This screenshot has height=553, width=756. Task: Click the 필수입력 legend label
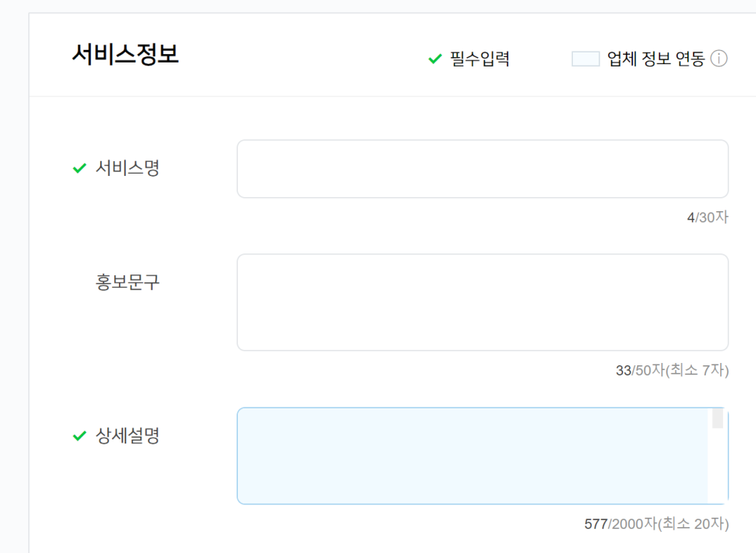(x=480, y=59)
